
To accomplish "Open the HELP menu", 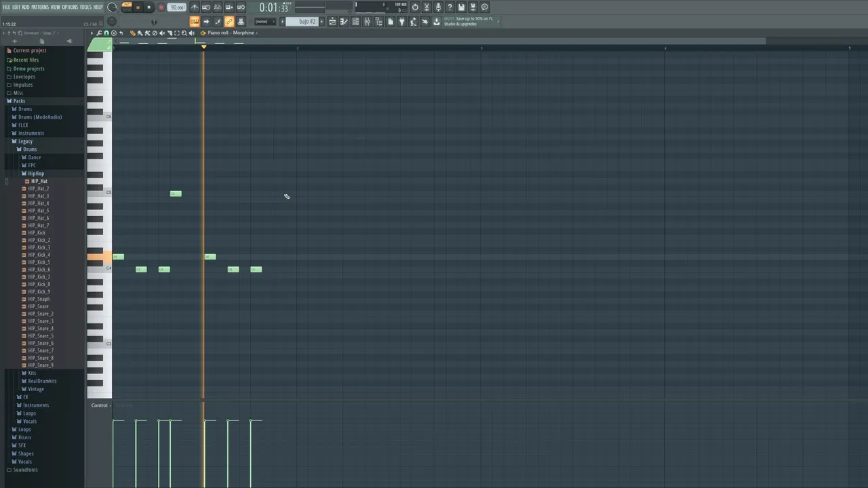I will click(98, 7).
